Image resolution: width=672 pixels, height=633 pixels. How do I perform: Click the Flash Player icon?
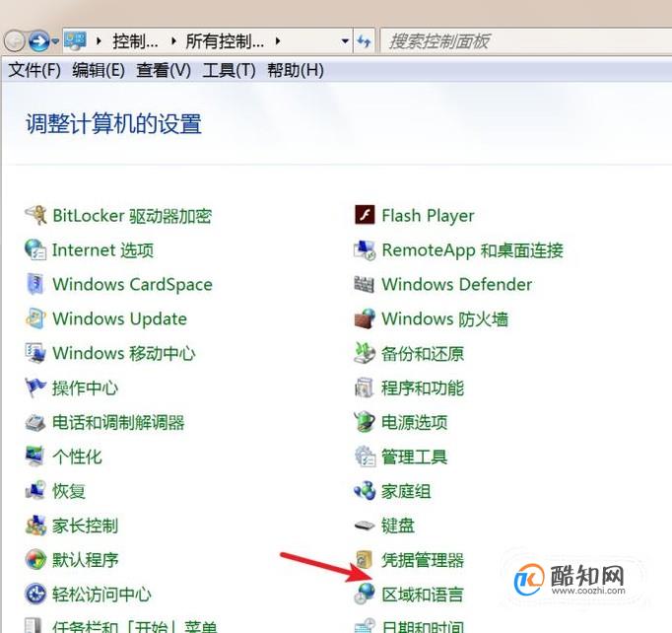click(x=365, y=215)
